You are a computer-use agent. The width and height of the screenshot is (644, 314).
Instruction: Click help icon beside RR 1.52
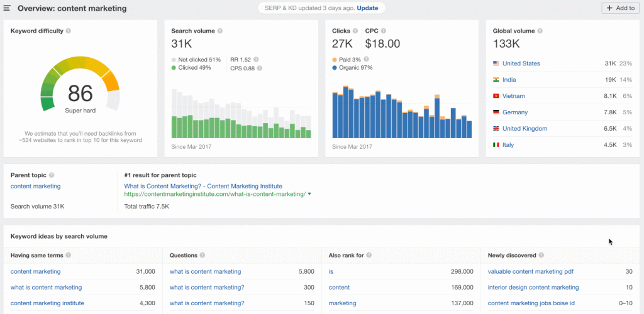coord(257,60)
